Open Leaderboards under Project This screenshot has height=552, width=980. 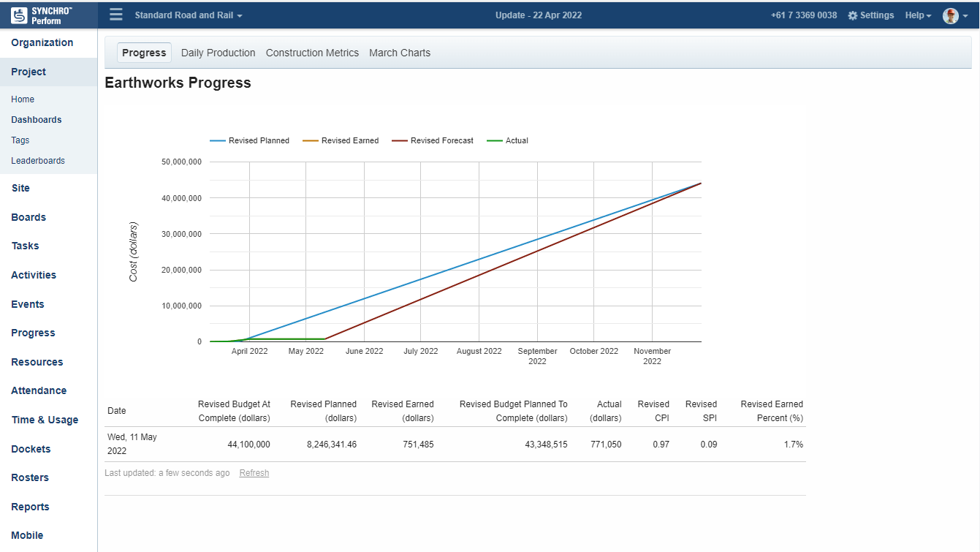pyautogui.click(x=38, y=161)
